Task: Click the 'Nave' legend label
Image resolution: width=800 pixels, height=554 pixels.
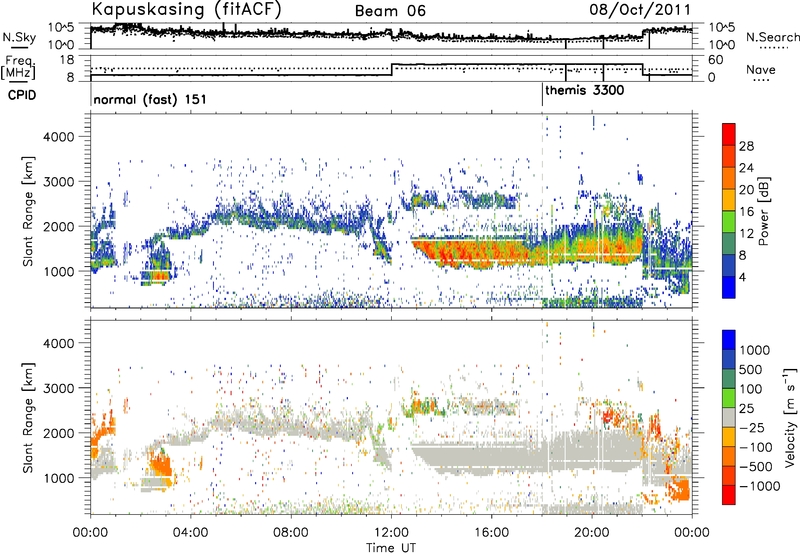Action: coord(760,70)
